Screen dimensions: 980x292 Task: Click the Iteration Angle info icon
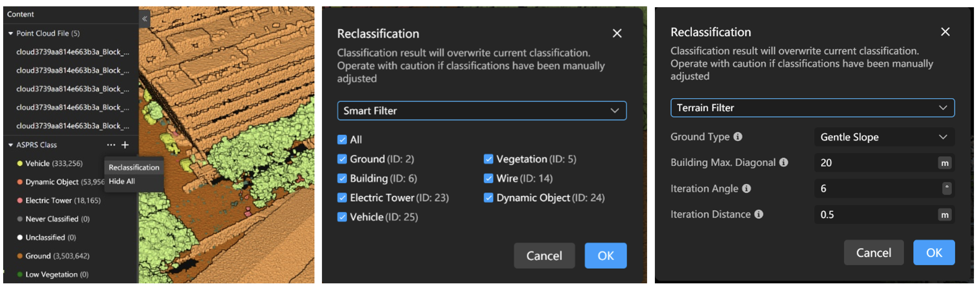coord(747,188)
